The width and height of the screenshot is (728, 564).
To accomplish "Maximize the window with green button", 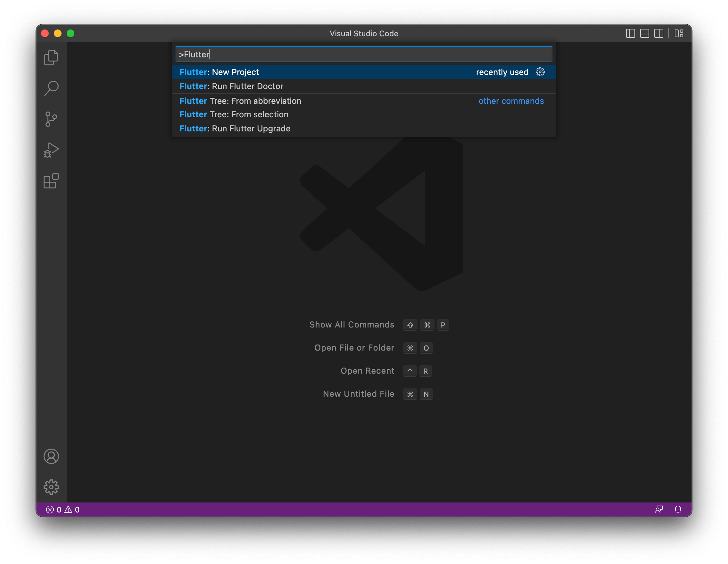I will click(x=70, y=33).
